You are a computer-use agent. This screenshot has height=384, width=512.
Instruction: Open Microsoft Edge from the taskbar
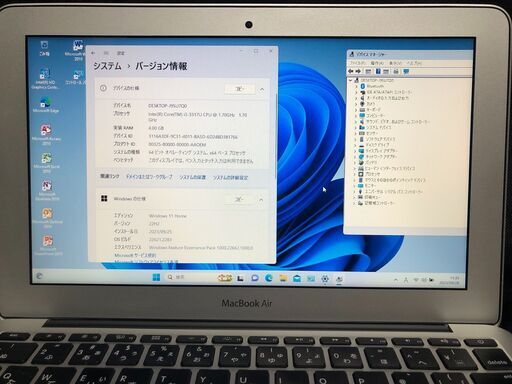pos(269,278)
